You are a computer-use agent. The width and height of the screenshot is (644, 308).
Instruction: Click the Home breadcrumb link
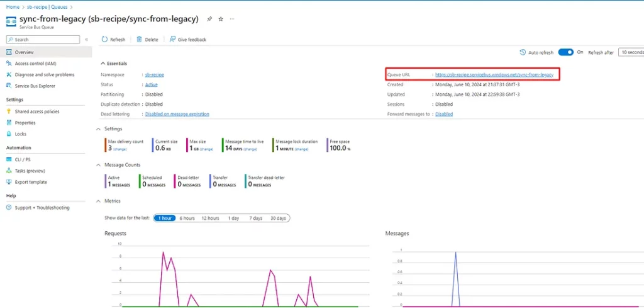(x=13, y=7)
